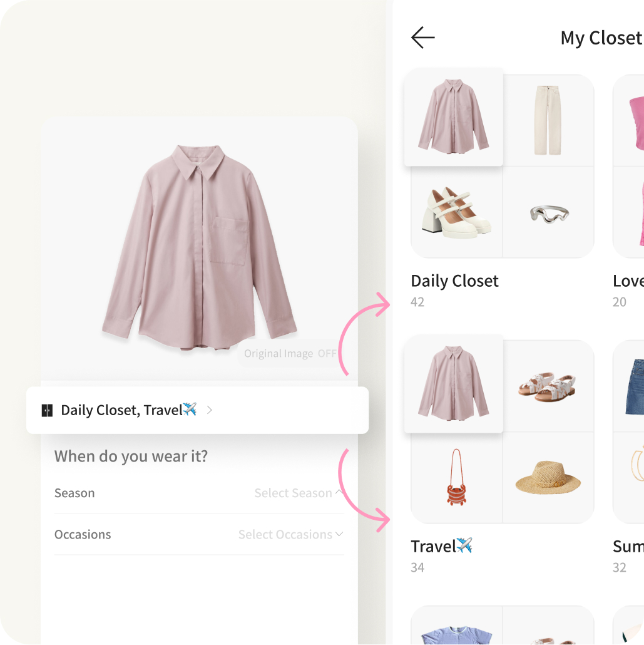Select the straw hat item
The image size is (644, 645).
pos(548,477)
